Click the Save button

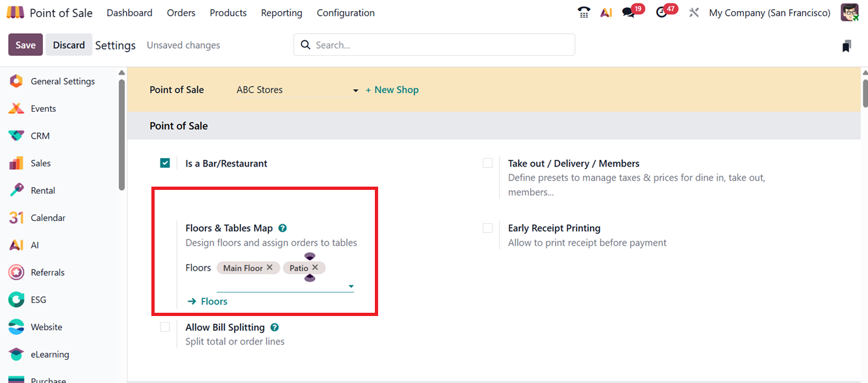tap(25, 45)
